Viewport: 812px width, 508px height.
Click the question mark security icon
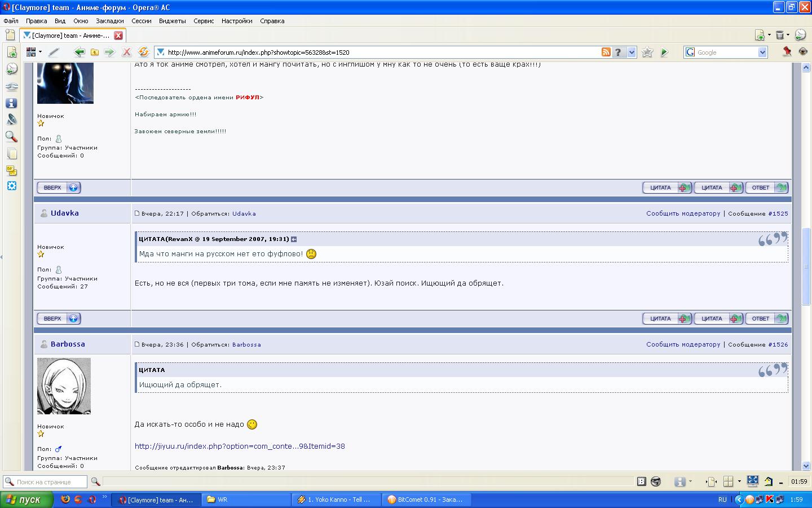(618, 52)
